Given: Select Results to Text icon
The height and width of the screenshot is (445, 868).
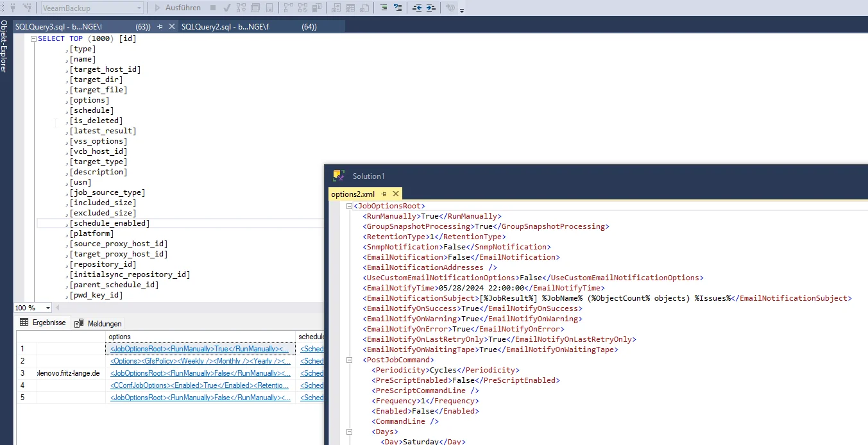Looking at the screenshot, I should point(336,8).
